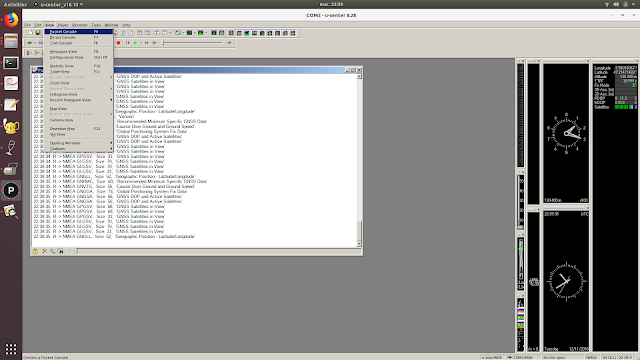The image size is (640, 360).
Task: Open Terminal from the Ubuntu dock
Action: (11, 62)
